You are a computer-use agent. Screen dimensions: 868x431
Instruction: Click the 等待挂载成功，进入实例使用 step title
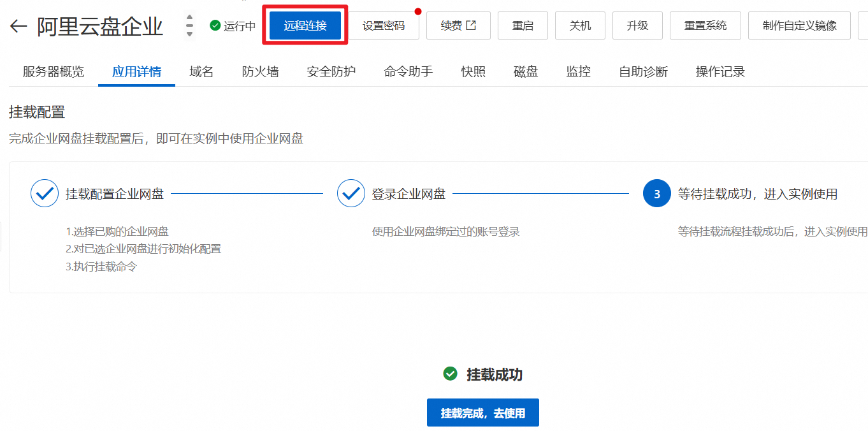point(758,194)
